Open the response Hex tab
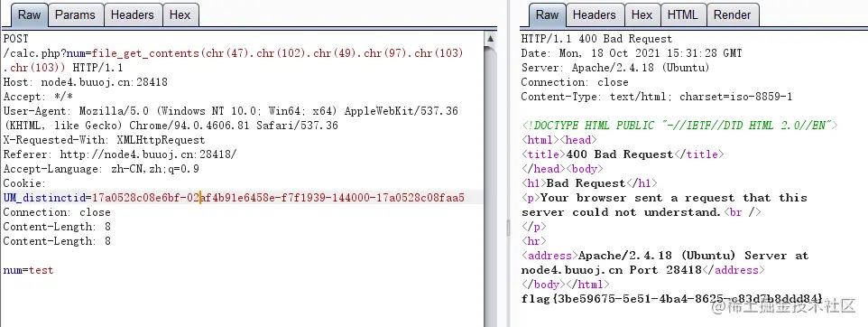The image size is (868, 327). coord(642,15)
